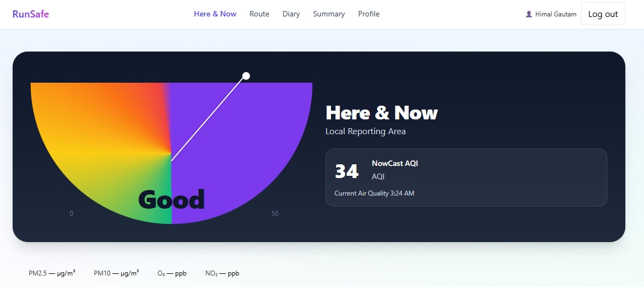Click the NO₂ ppb reading

(x=222, y=273)
